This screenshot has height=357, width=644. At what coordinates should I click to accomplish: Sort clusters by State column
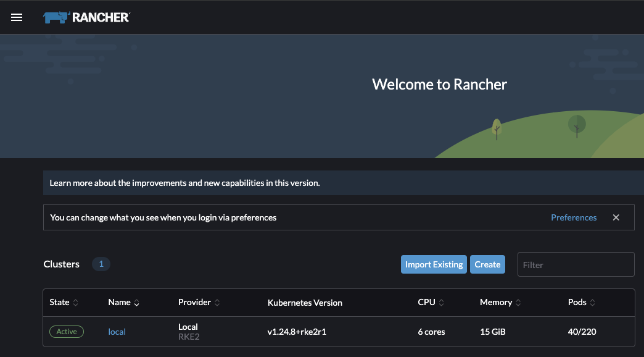pos(64,302)
